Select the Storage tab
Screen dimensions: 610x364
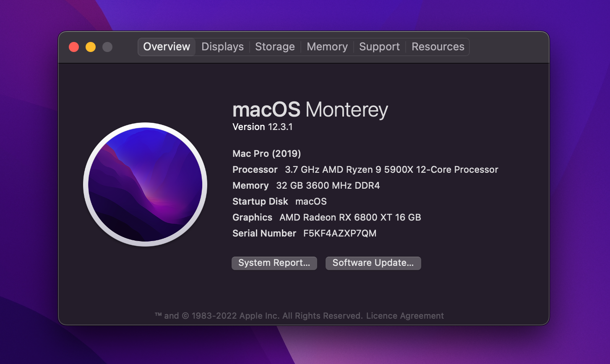[275, 47]
